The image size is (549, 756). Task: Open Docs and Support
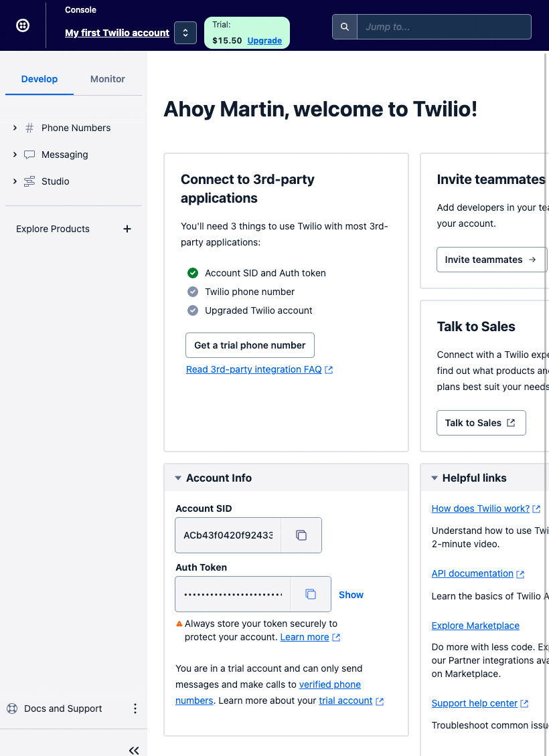[63, 708]
